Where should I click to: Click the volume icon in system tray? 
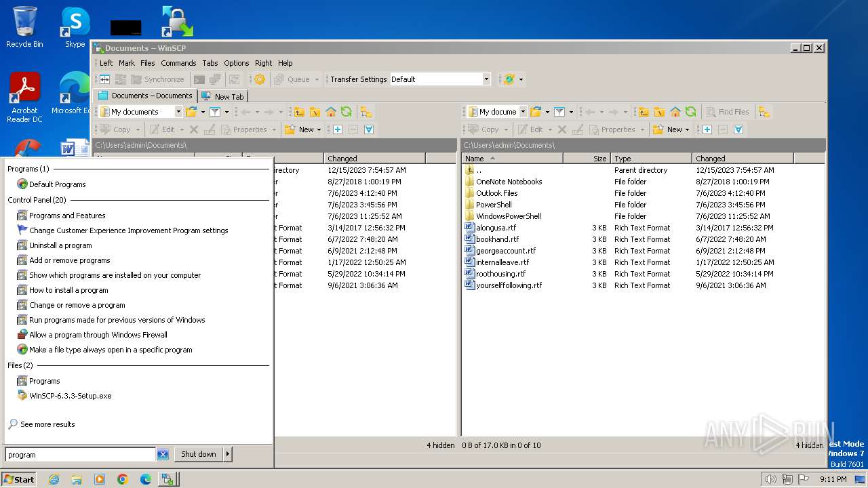(x=770, y=479)
